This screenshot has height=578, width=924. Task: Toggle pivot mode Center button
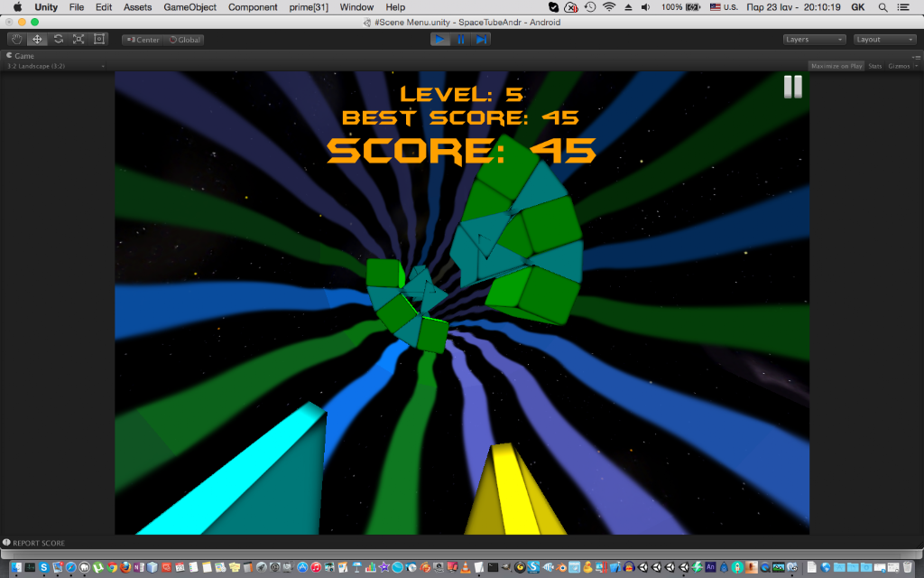coord(142,40)
